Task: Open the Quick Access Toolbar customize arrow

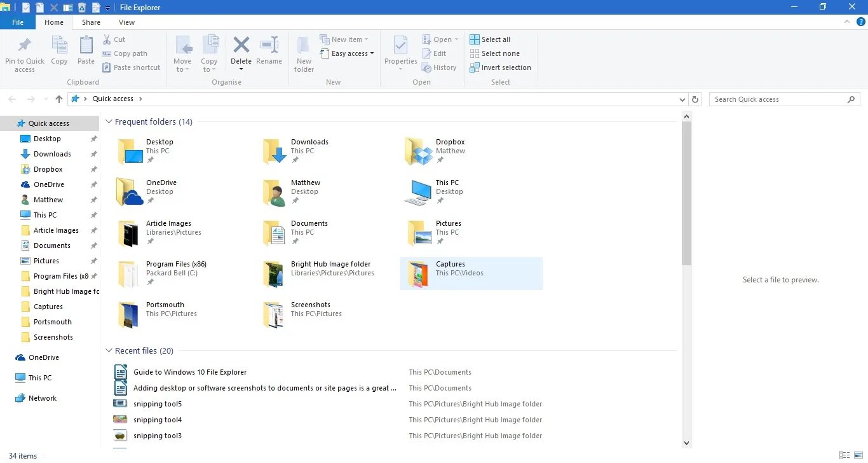Action: coord(108,8)
